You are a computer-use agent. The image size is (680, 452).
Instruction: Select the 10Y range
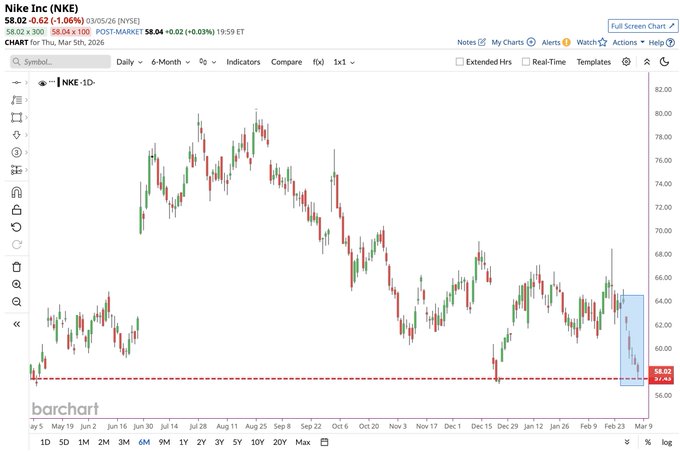tap(257, 442)
